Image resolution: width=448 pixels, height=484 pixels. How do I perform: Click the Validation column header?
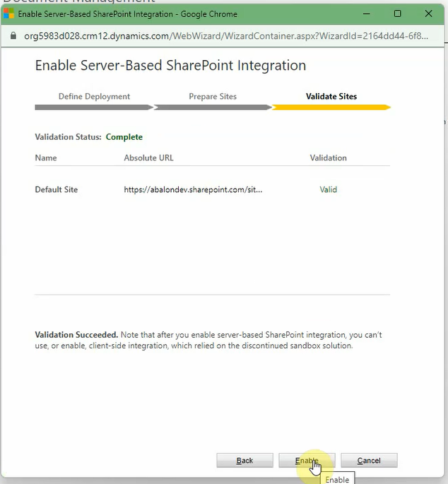(328, 158)
